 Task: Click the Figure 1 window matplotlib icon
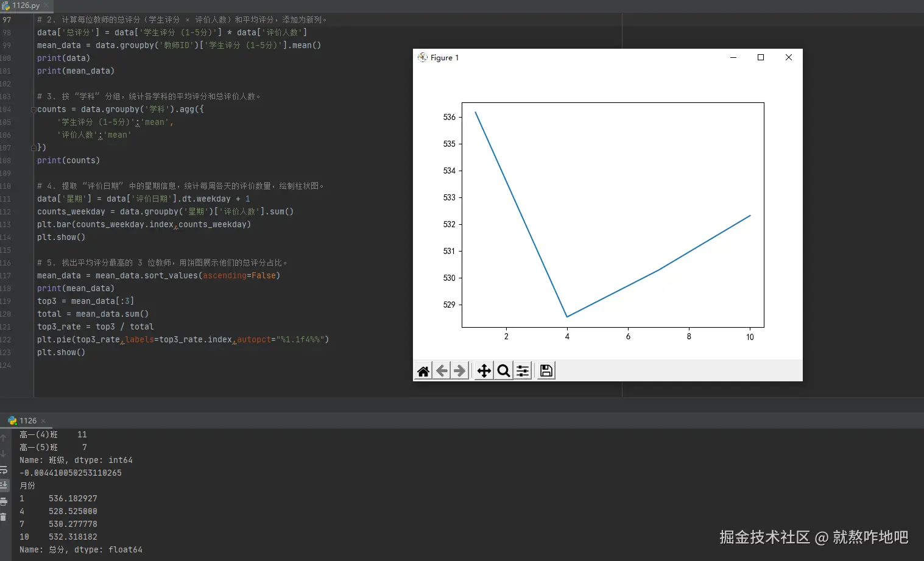tap(422, 57)
